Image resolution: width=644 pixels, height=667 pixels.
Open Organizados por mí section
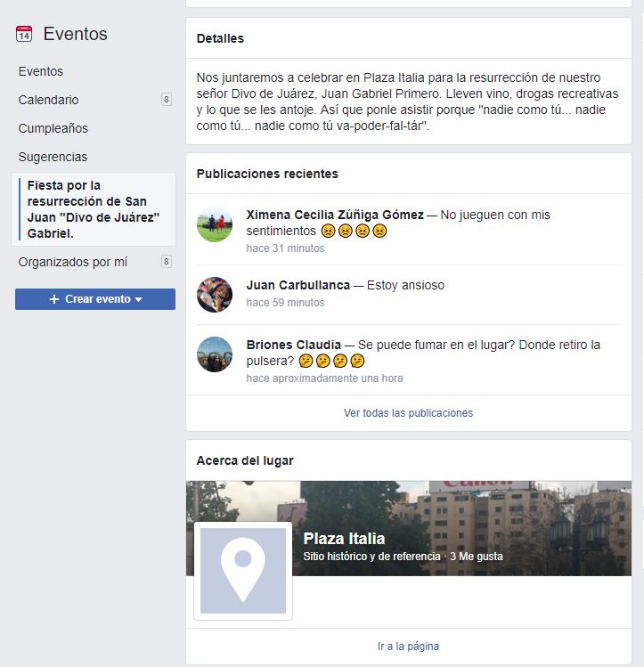(x=73, y=262)
